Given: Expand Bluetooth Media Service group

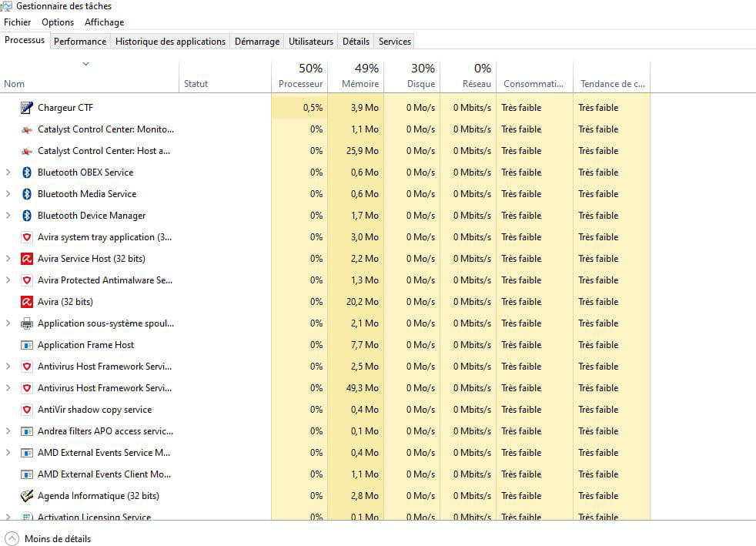Looking at the screenshot, I should [x=8, y=194].
